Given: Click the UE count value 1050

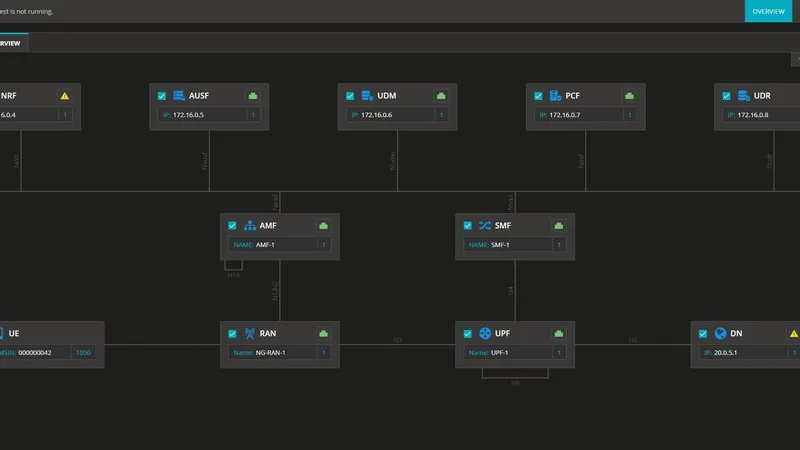Looking at the screenshot, I should tap(83, 353).
